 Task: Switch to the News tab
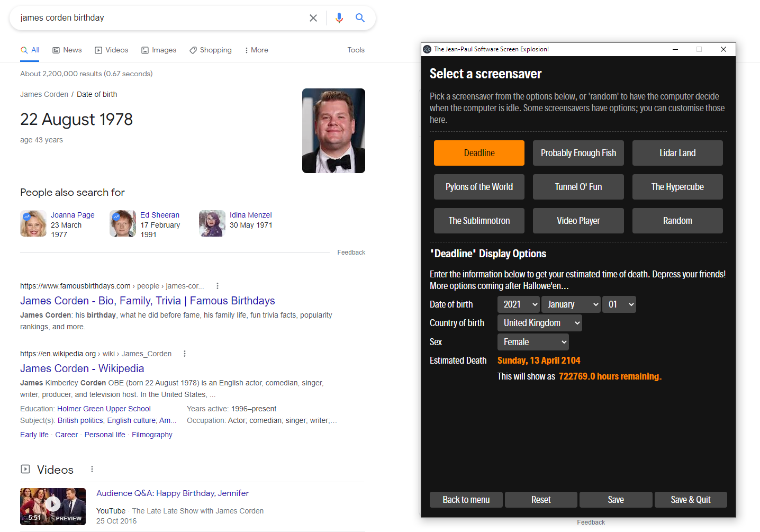67,50
